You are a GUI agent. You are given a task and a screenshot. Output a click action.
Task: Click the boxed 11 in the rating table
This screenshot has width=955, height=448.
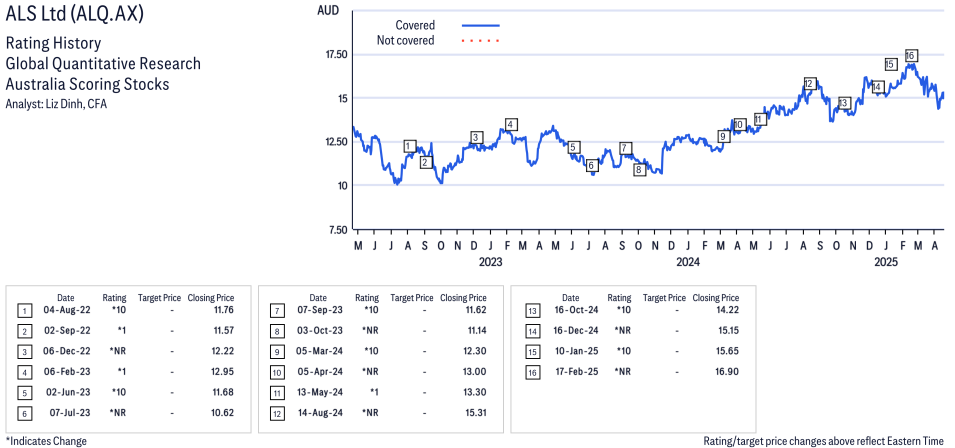(277, 393)
